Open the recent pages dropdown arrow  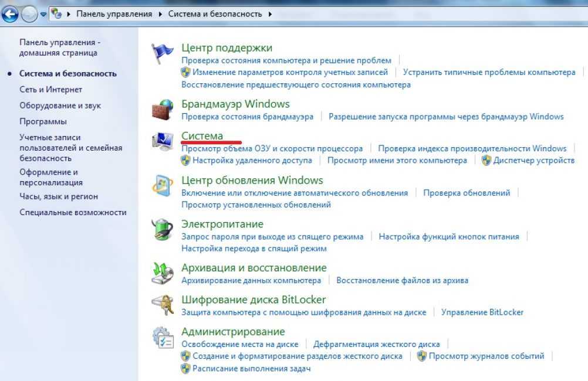tap(43, 14)
